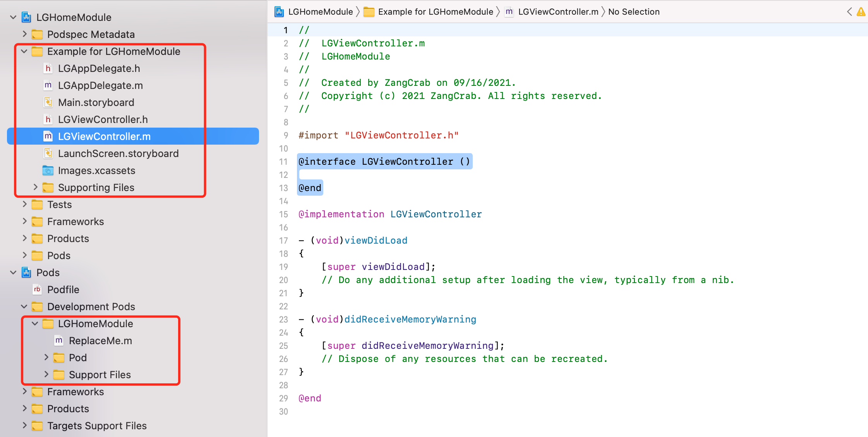The image size is (868, 437).
Task: Expand the Frameworks folder below Tests
Action: click(24, 221)
